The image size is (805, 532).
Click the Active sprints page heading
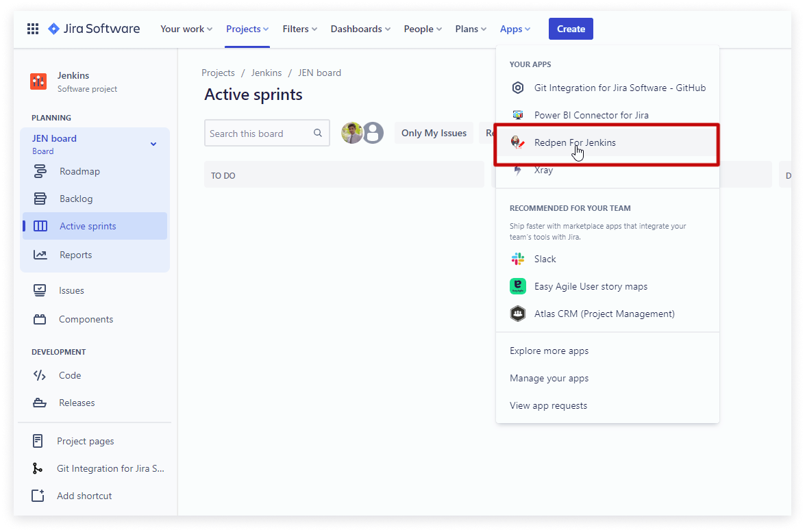[x=253, y=94]
